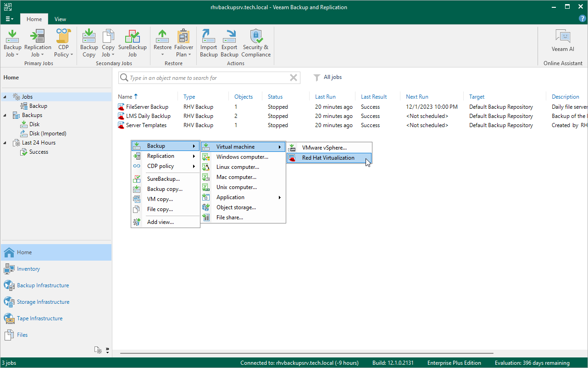Image resolution: width=588 pixels, height=368 pixels.
Task: Select the Home navigation view
Action: point(56,252)
